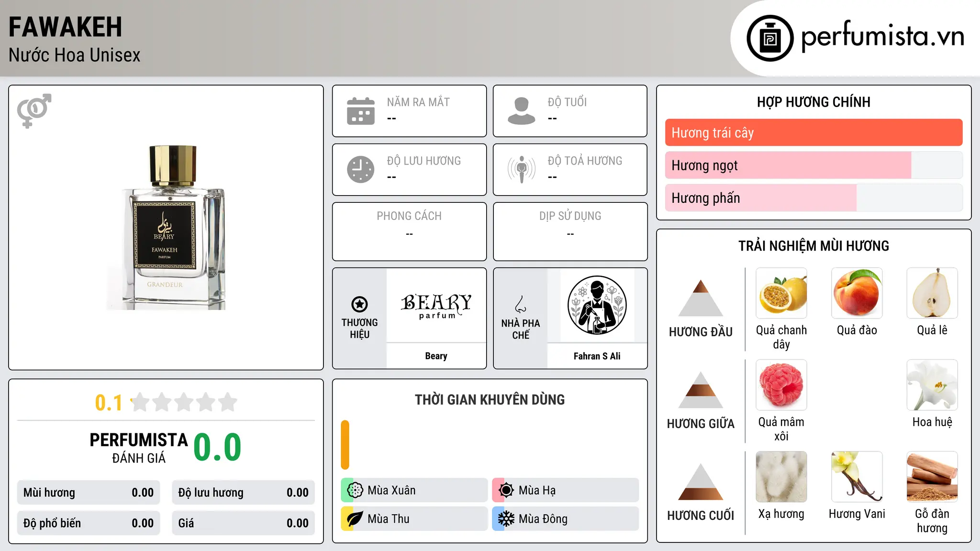Click the orange recommended-time bar
The image size is (980, 551).
click(345, 445)
